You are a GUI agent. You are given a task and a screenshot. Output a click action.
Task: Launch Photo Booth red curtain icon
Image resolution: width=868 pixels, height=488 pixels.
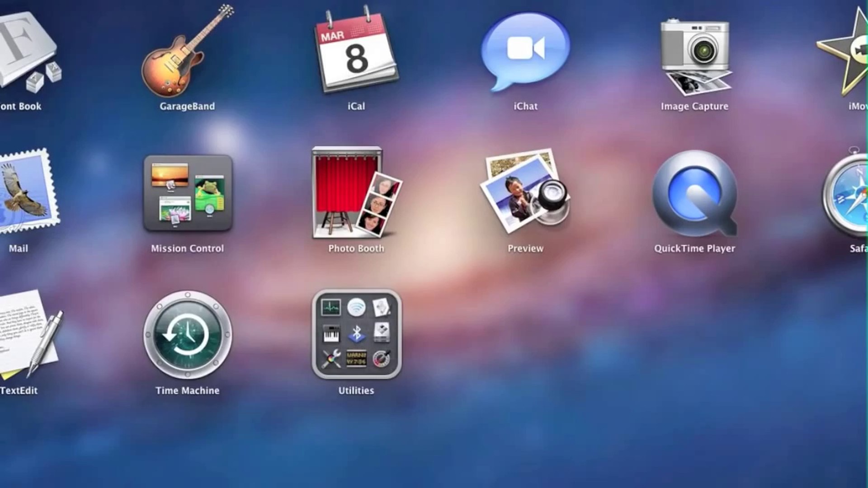[356, 193]
